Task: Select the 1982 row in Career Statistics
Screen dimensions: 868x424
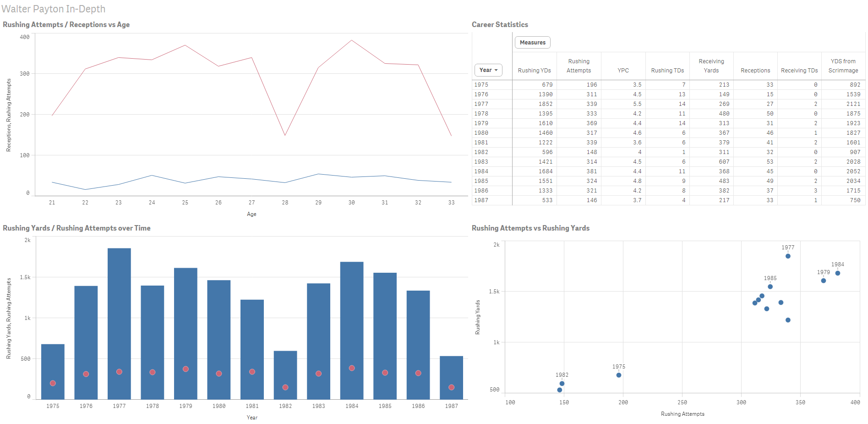Action: pos(668,152)
